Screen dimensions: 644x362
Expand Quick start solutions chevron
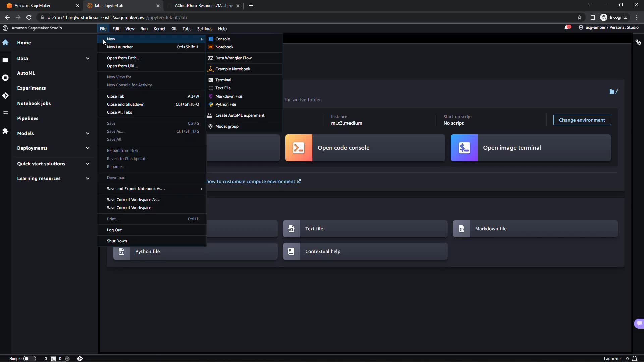88,164
